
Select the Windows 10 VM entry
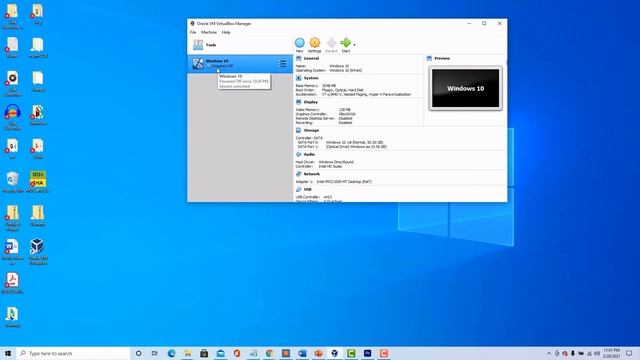(x=240, y=64)
